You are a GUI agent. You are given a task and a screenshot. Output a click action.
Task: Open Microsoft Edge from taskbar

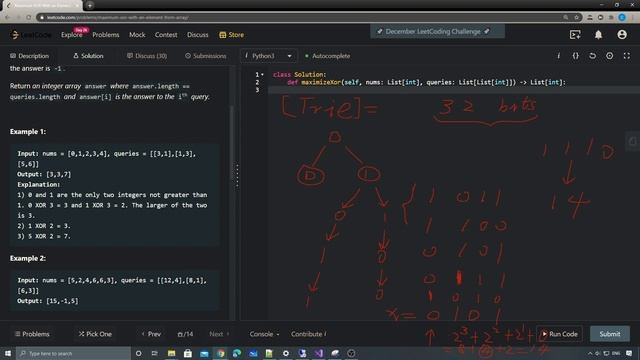(237, 353)
